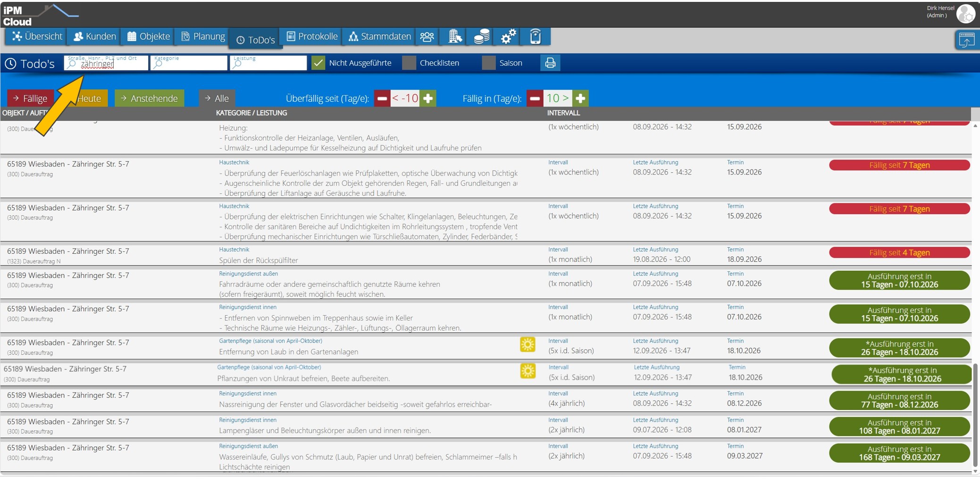Click the clock icon beside Todo's title
This screenshot has height=484, width=980.
pyautogui.click(x=10, y=64)
